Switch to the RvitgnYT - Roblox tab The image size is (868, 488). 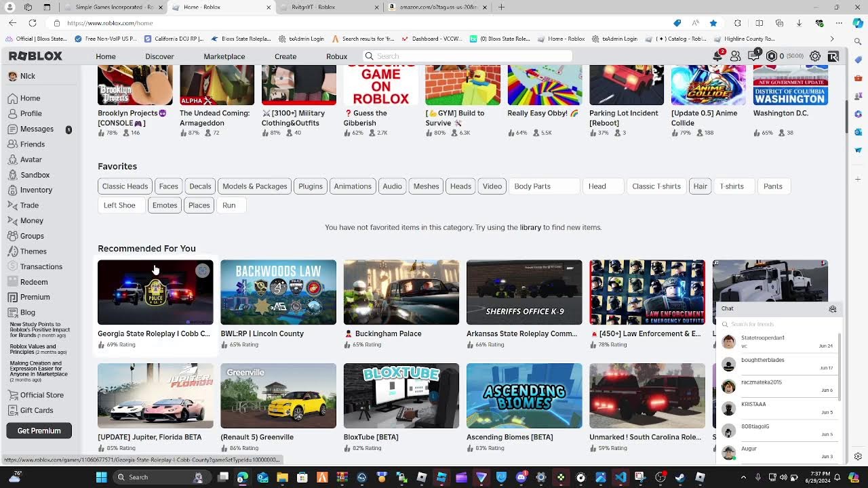click(330, 7)
